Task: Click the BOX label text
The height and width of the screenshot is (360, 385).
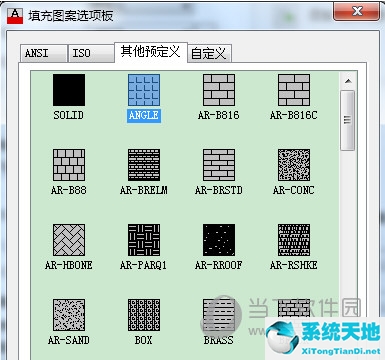Action: click(x=144, y=340)
